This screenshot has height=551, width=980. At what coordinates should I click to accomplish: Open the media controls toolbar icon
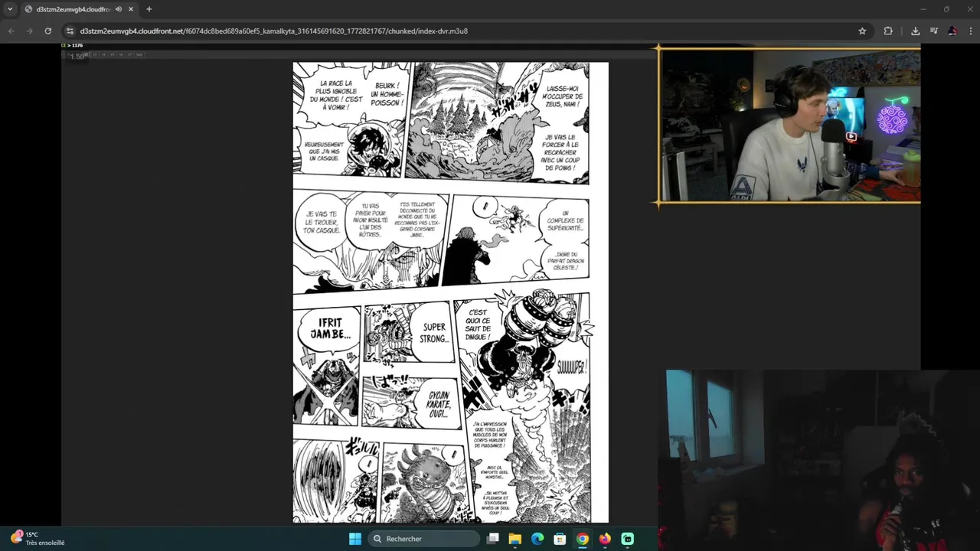tap(934, 31)
